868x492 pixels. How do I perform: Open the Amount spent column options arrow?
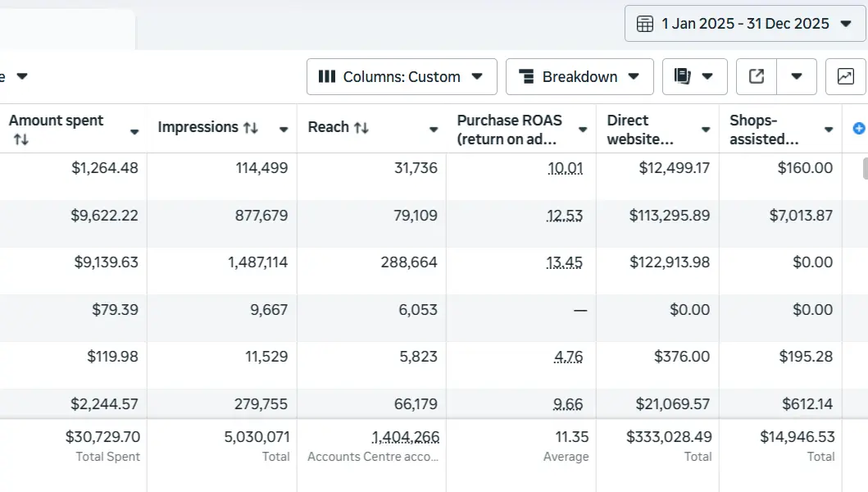coord(134,130)
